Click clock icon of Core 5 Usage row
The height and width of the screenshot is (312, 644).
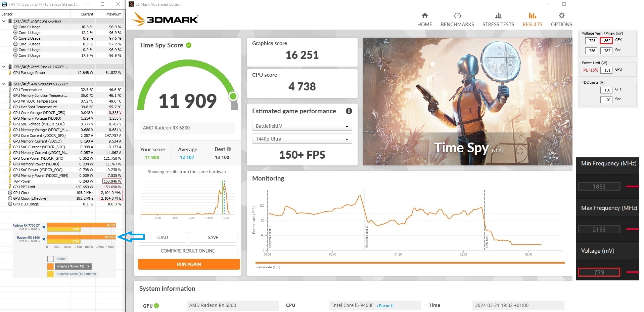(x=15, y=55)
